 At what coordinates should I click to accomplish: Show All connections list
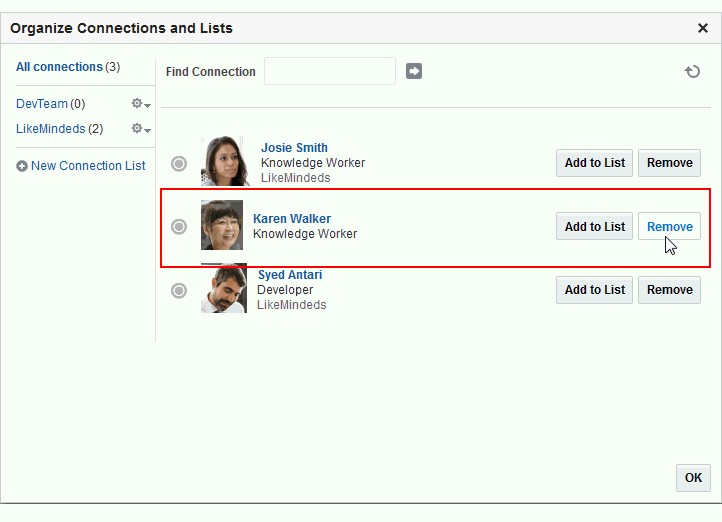click(59, 67)
